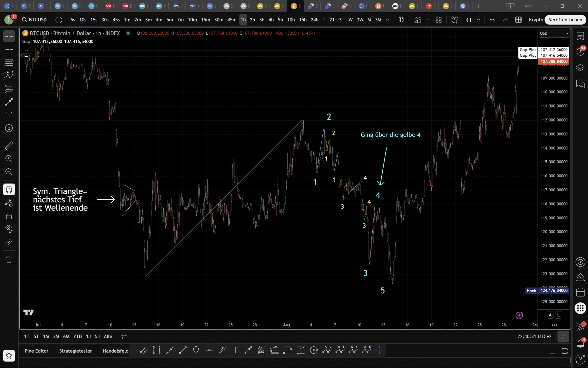
Task: Hide all drawings with eye icon
Action: (x=9, y=229)
